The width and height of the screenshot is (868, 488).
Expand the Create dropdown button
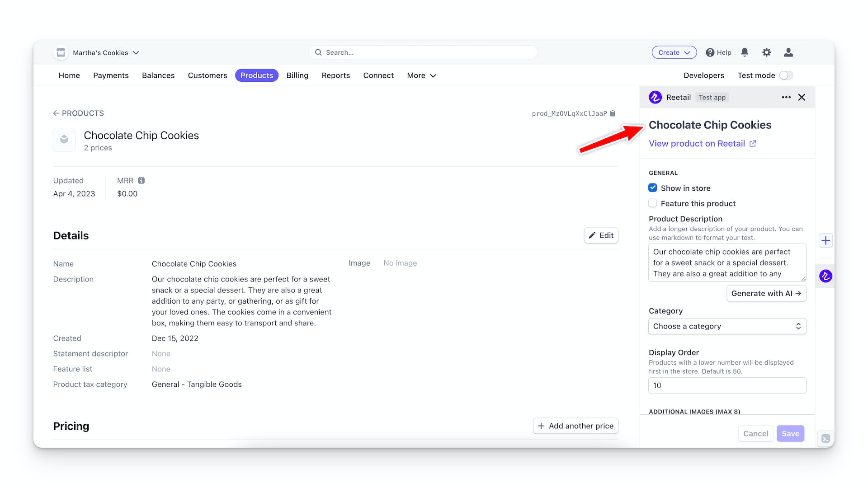(x=674, y=52)
